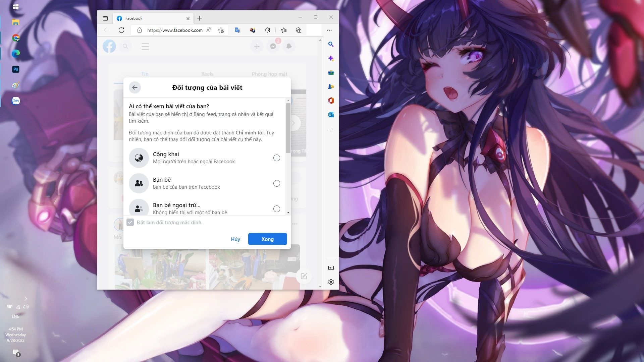The width and height of the screenshot is (644, 362).
Task: Click the Công khai globe icon
Action: [139, 158]
